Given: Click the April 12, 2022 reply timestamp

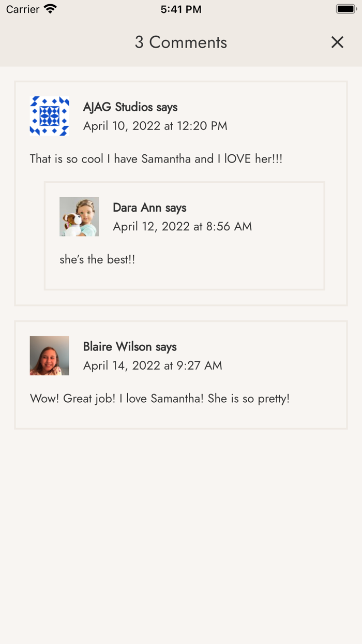Looking at the screenshot, I should coord(183,226).
